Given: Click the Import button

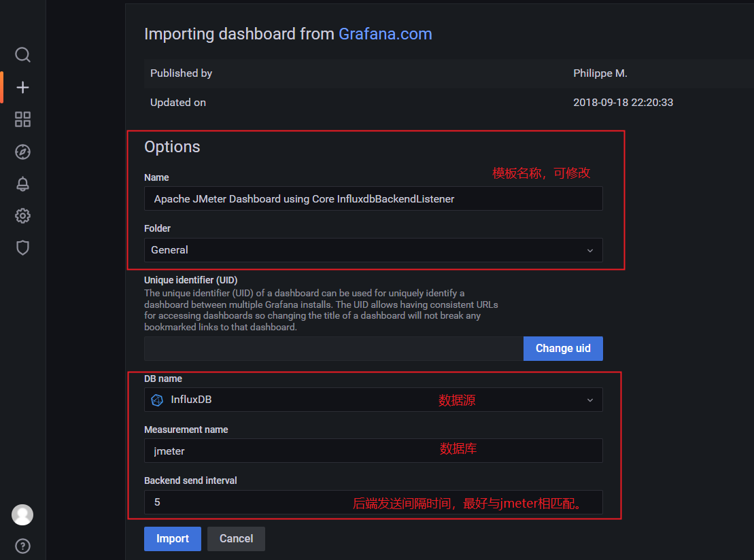Looking at the screenshot, I should coord(173,539).
